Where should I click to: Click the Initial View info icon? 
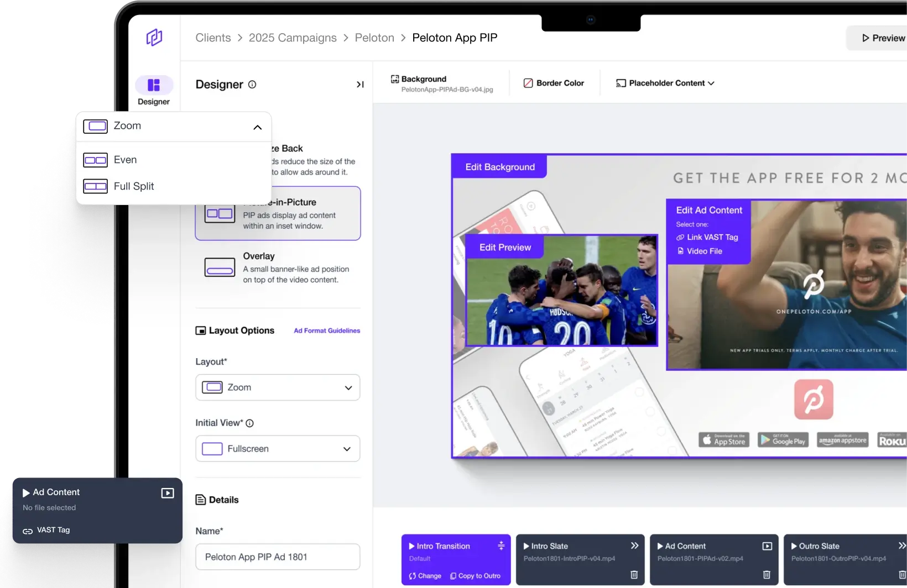click(249, 423)
